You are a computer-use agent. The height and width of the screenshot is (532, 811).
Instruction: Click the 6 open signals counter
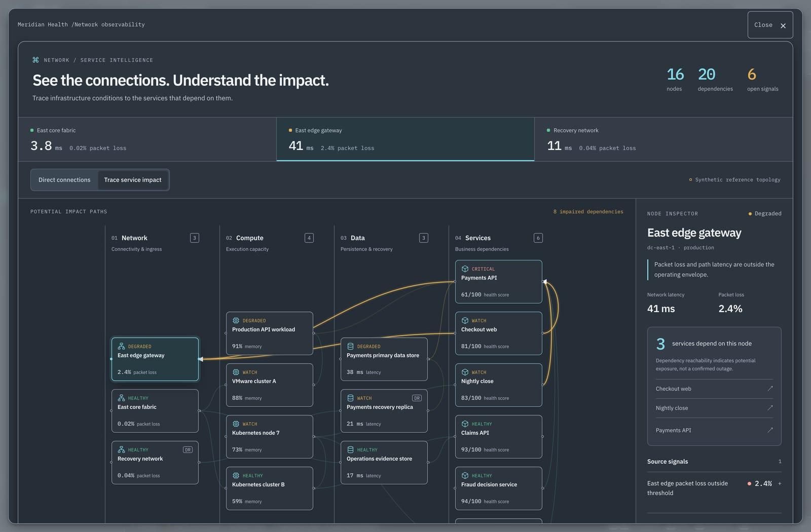tap(763, 80)
